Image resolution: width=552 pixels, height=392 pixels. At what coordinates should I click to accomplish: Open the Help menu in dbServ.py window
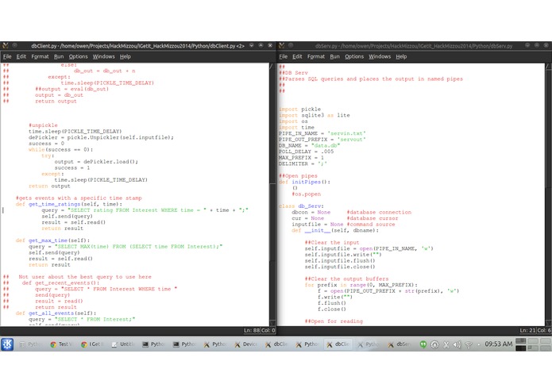tap(401, 56)
